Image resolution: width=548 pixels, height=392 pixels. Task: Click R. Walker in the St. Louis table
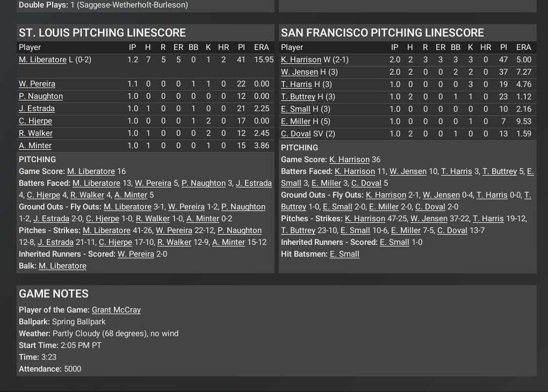[35, 133]
